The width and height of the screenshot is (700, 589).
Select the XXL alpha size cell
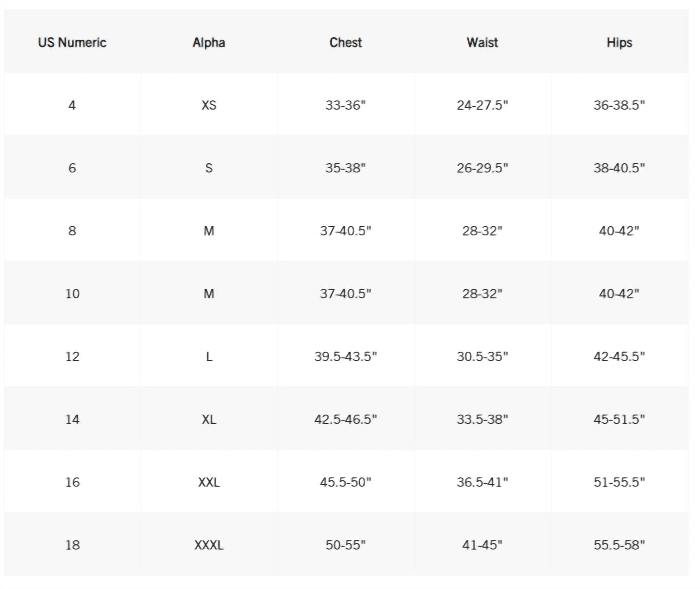click(209, 482)
